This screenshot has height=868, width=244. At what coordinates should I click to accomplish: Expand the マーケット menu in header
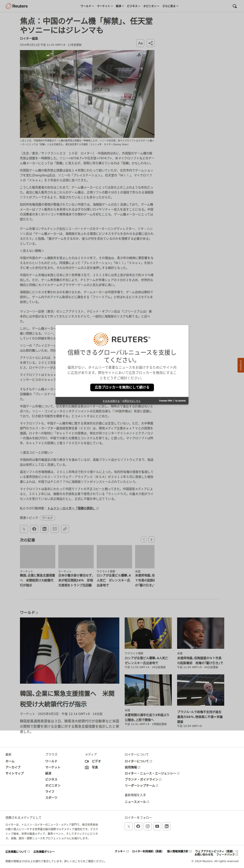[105, 6]
